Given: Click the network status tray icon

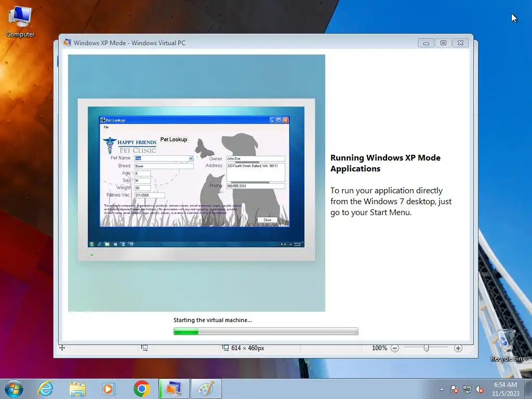Looking at the screenshot, I should tap(467, 389).
